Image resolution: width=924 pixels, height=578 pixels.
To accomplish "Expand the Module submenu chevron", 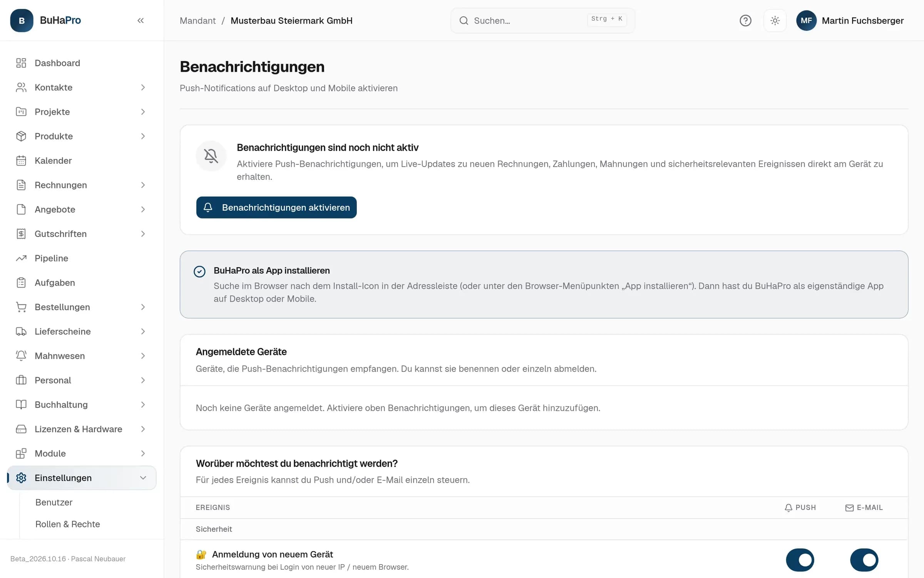I will 143,454.
